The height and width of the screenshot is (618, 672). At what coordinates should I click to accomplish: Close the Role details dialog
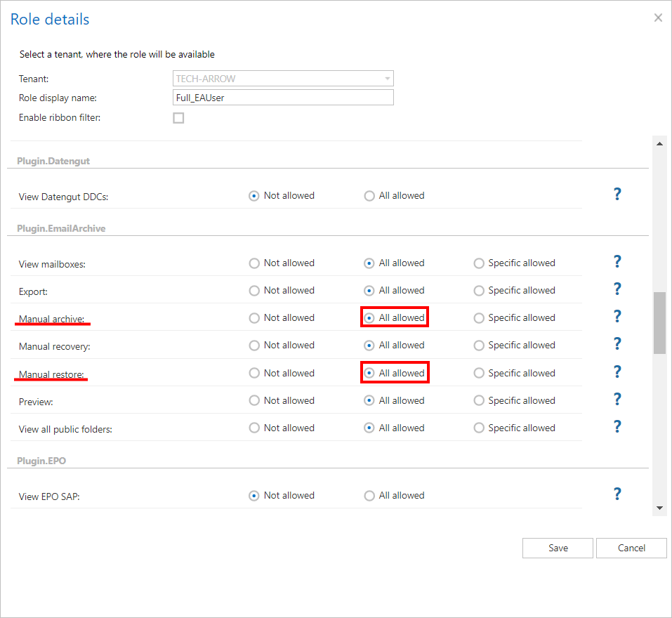658,18
